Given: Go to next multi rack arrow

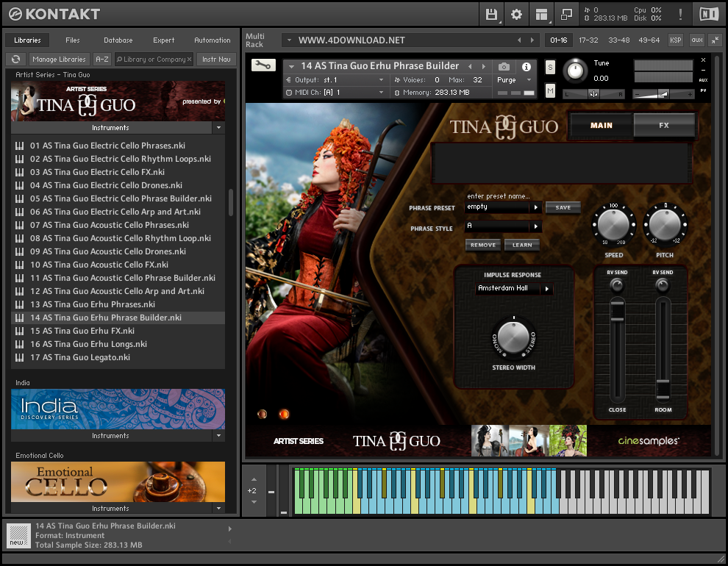Looking at the screenshot, I should click(532, 40).
